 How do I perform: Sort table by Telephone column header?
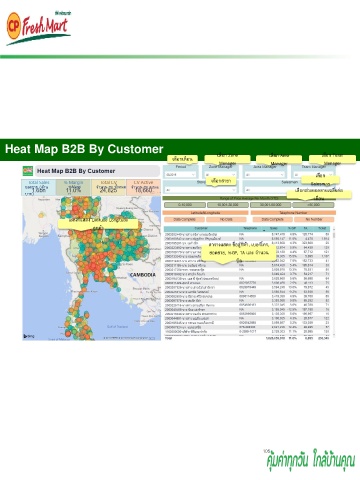250,229
